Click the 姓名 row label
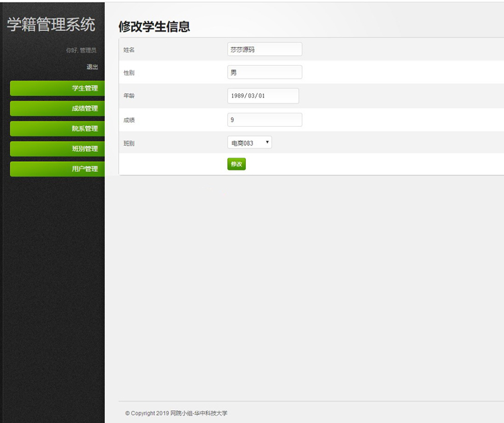The image size is (504, 423). point(129,50)
